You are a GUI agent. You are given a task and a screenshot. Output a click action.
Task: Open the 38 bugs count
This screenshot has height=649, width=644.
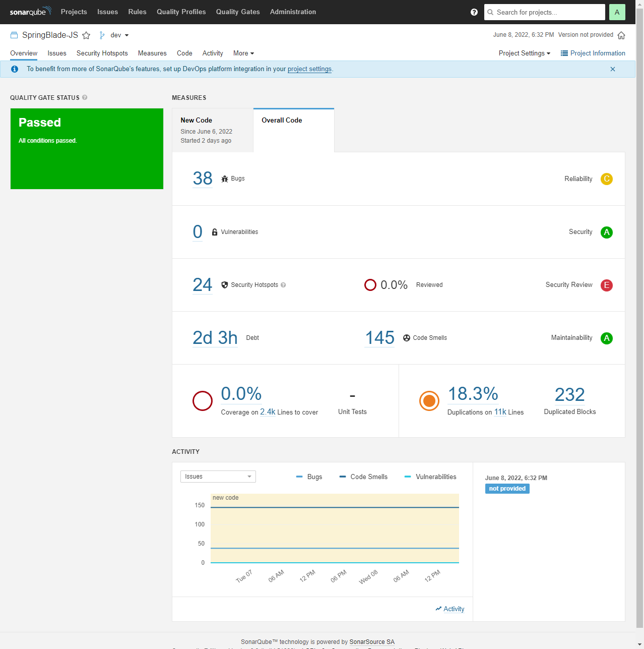click(203, 179)
